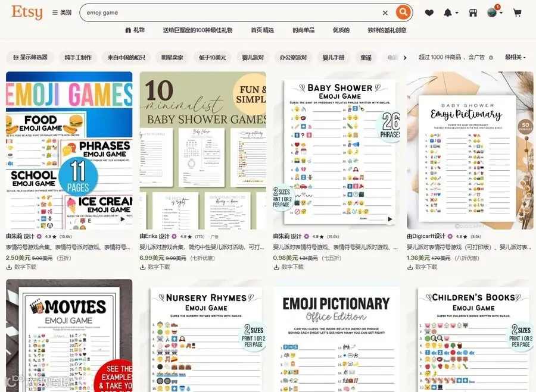The width and height of the screenshot is (536, 392).
Task: Open Children's Books Emoji Game thumbnail
Action: pyautogui.click(x=470, y=335)
